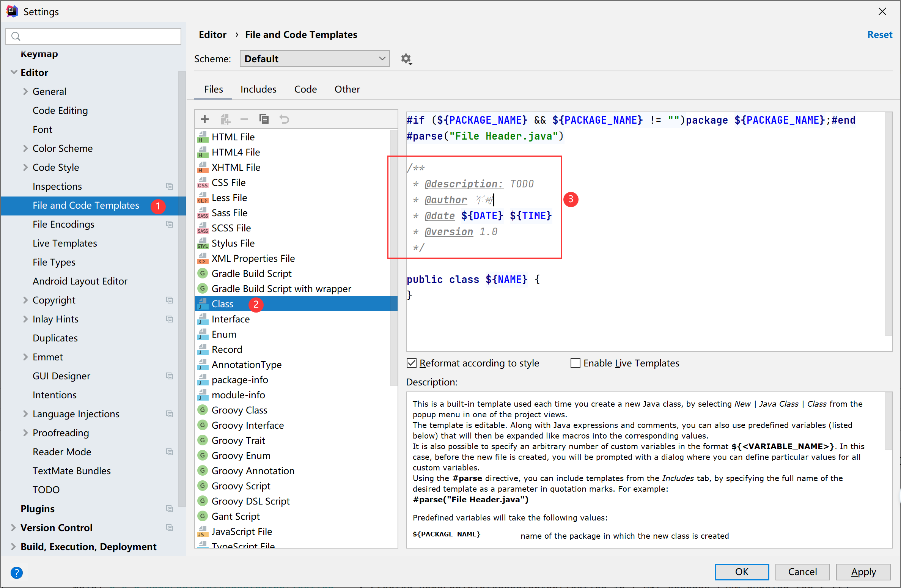The height and width of the screenshot is (588, 901).
Task: Click project-level icon beside Copyright
Action: (x=170, y=300)
